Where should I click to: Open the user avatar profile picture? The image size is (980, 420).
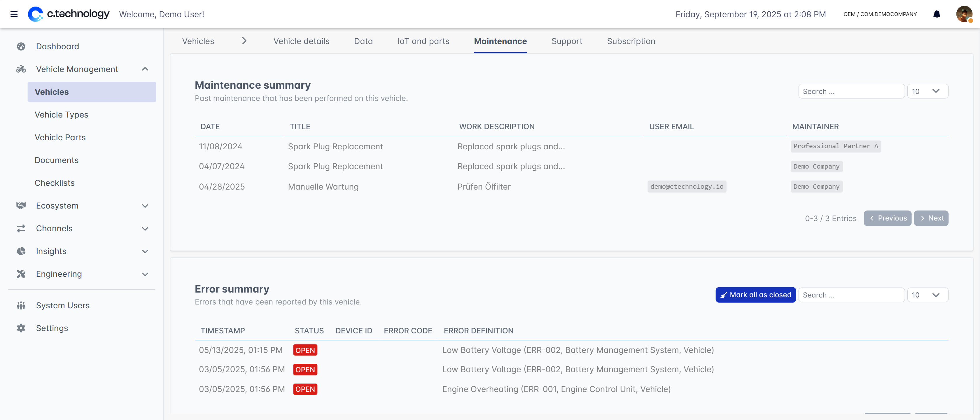pyautogui.click(x=964, y=14)
